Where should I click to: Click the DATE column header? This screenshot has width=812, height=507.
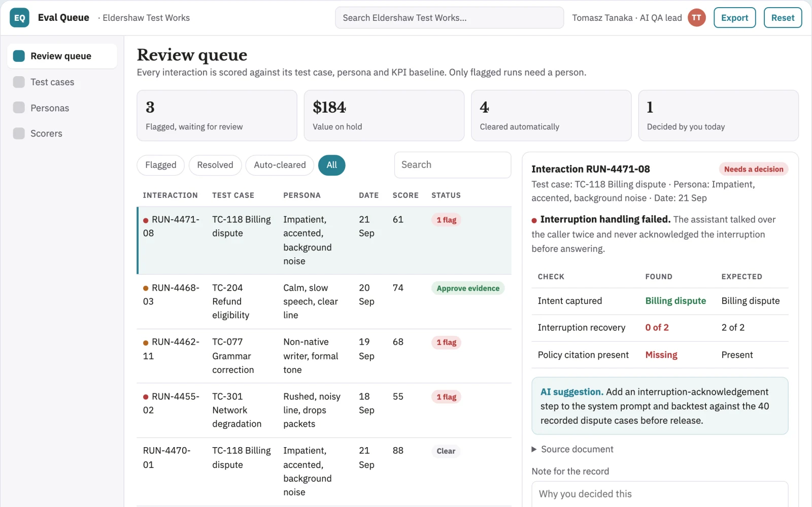(369, 195)
